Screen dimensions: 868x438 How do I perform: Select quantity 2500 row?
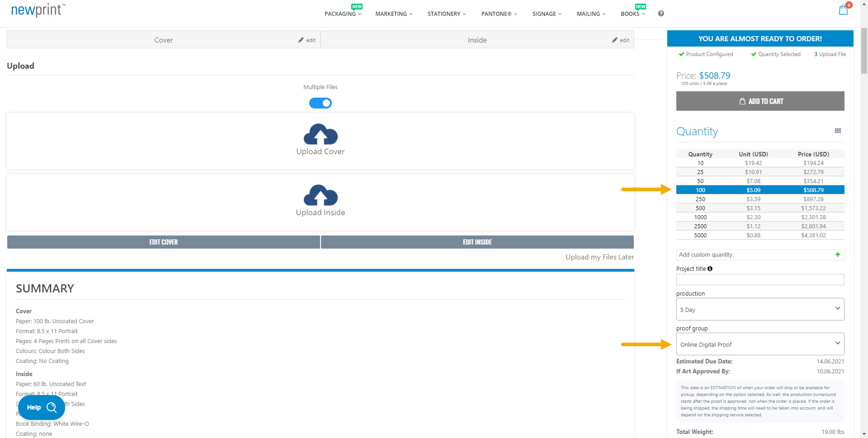(760, 226)
